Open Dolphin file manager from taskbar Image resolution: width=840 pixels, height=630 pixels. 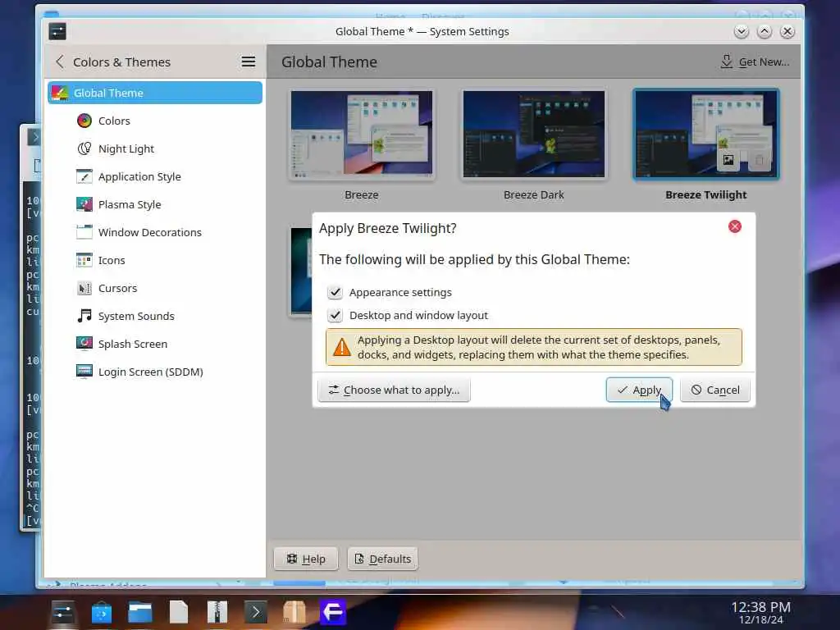(x=140, y=612)
